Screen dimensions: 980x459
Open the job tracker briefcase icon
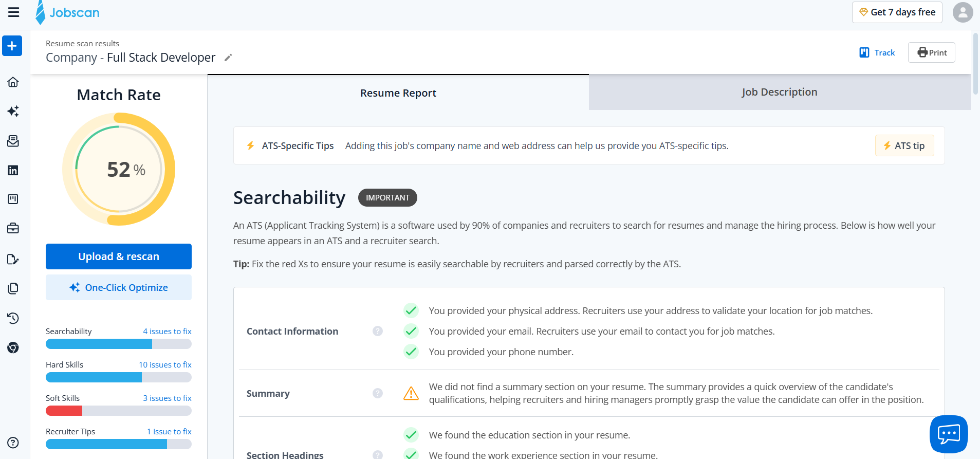[13, 228]
